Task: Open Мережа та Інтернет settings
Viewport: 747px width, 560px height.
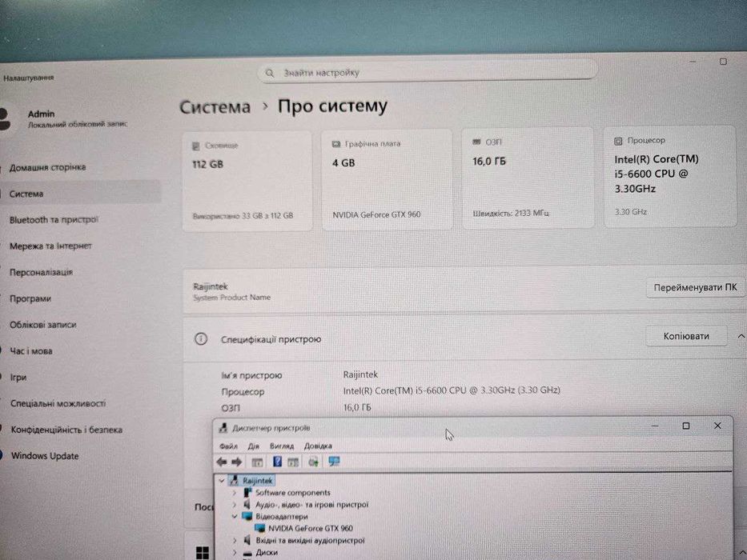Action: coord(50,246)
